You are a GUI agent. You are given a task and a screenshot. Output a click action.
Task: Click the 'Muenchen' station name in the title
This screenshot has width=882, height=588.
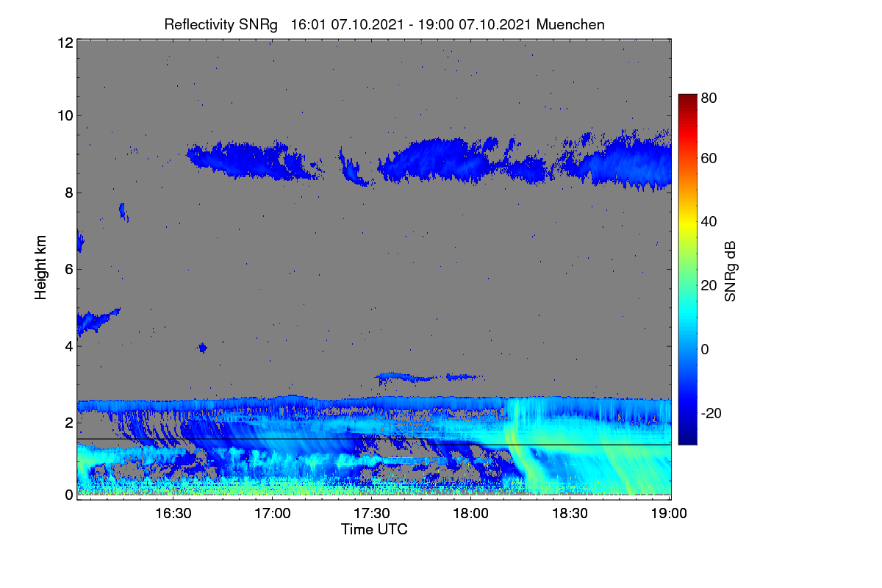tap(570, 24)
